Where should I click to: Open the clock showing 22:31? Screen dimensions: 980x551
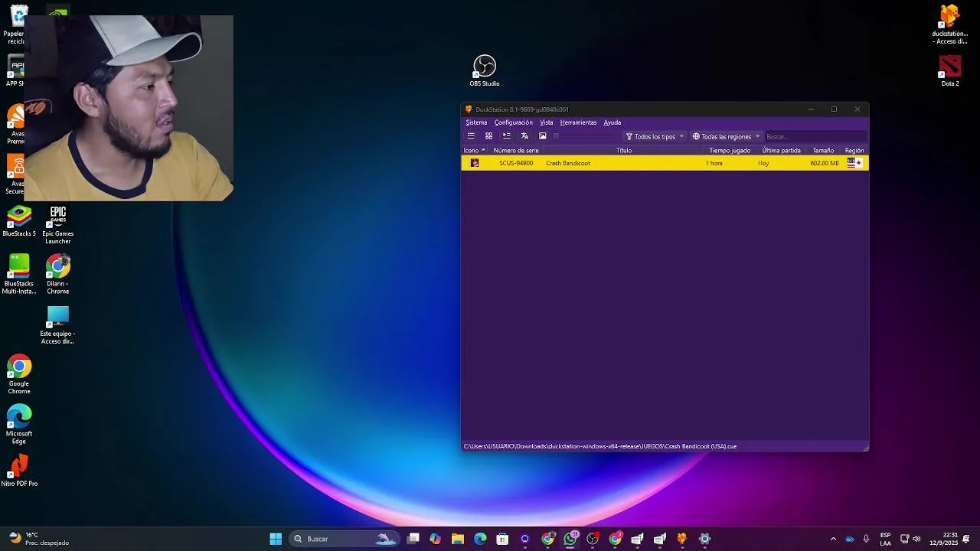[x=943, y=539]
